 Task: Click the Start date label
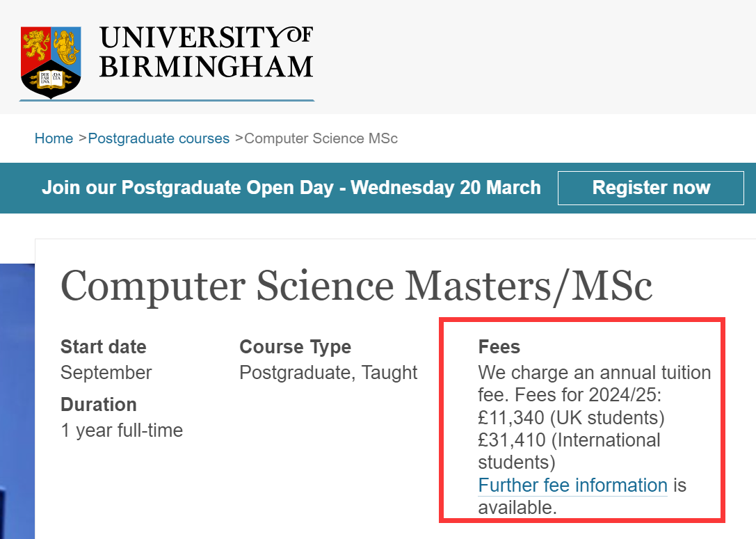[x=103, y=346]
